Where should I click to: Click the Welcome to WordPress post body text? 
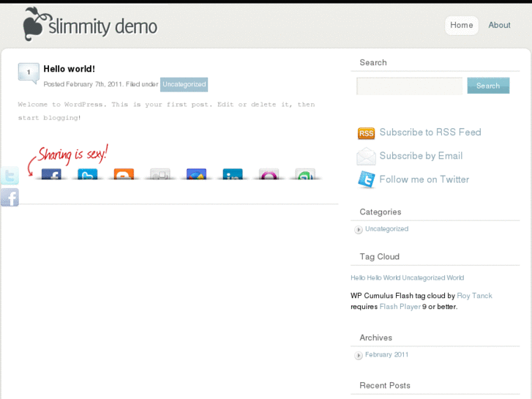pyautogui.click(x=166, y=111)
